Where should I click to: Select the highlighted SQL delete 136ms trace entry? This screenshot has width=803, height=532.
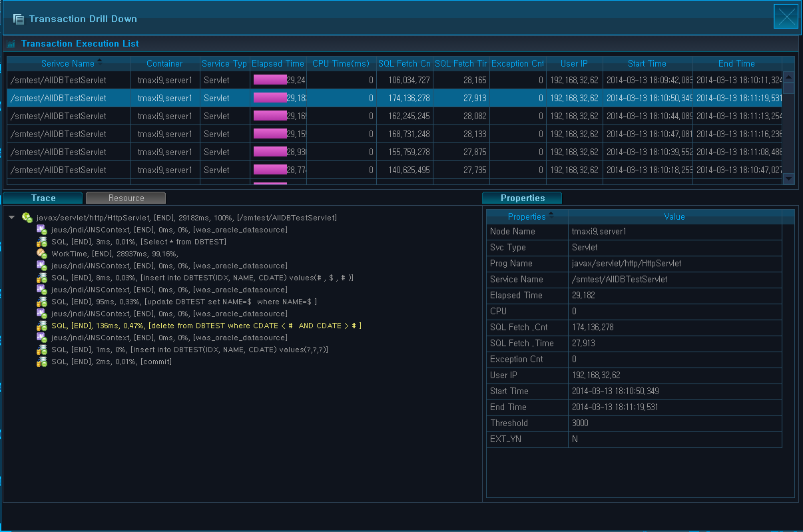coord(206,326)
